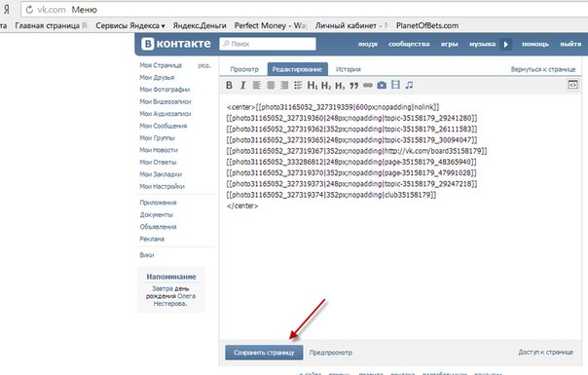
Task: Open Мои Группы in sidebar
Action: [157, 137]
